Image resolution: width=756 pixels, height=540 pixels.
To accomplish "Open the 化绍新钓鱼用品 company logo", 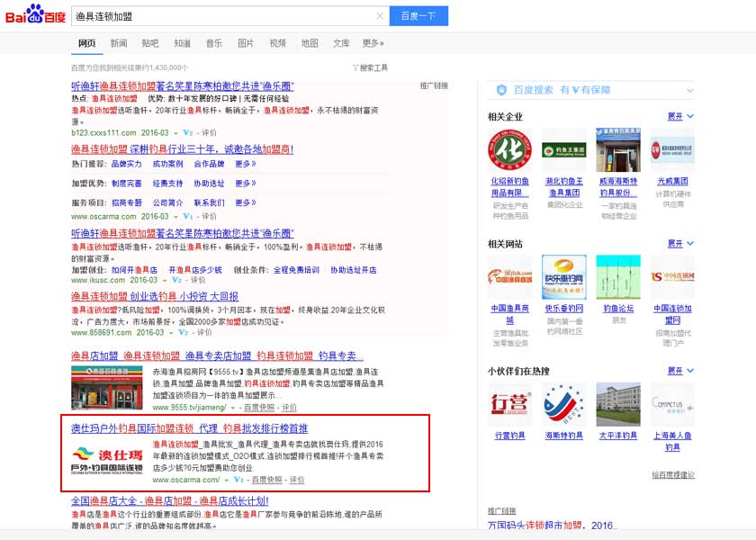I will point(509,150).
